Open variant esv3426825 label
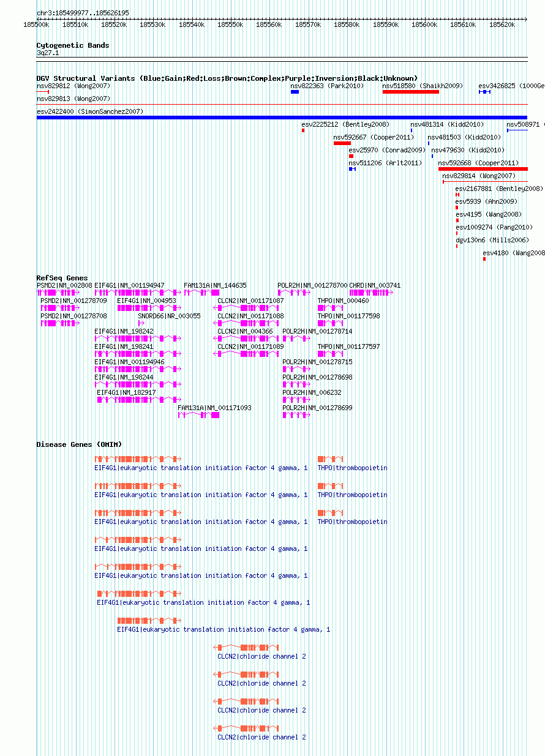 511,86
